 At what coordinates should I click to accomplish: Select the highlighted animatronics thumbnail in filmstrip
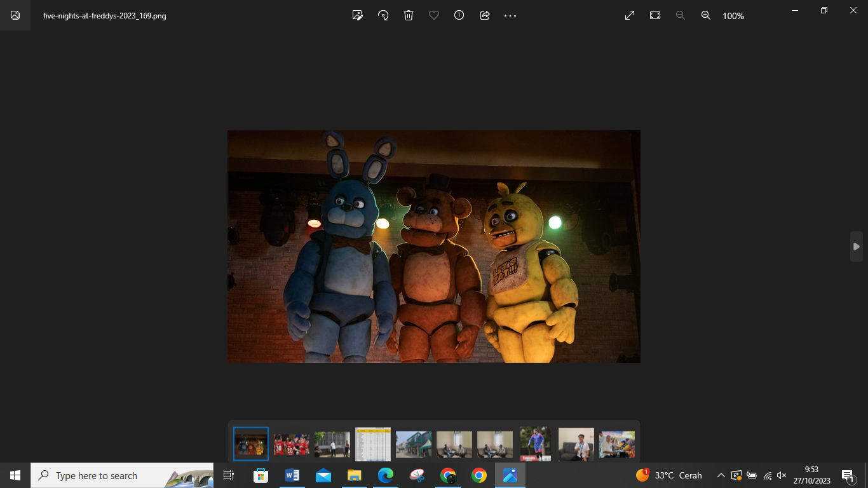(x=251, y=444)
